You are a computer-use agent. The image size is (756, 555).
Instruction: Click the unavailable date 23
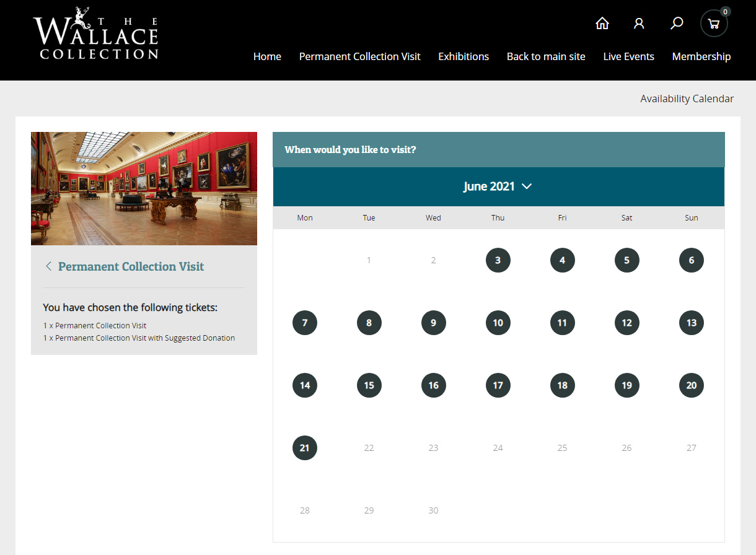[434, 448]
